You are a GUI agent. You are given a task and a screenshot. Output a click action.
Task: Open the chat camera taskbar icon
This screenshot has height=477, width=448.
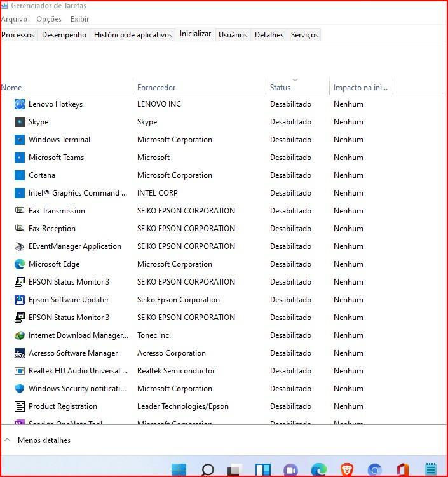tap(290, 470)
